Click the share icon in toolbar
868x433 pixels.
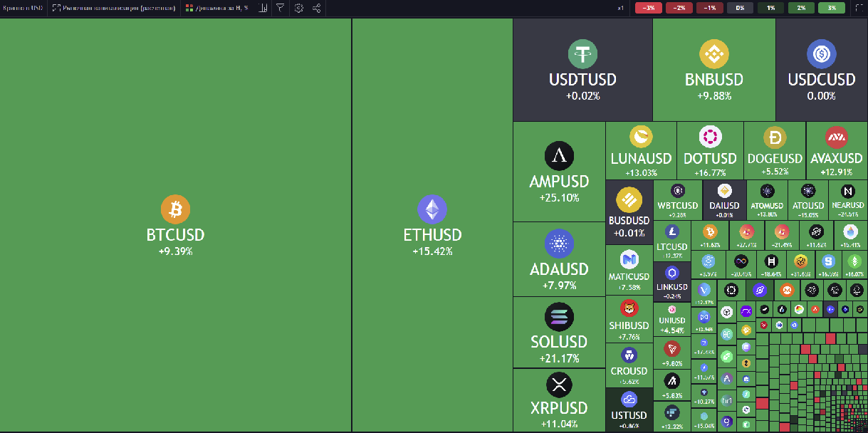[317, 8]
